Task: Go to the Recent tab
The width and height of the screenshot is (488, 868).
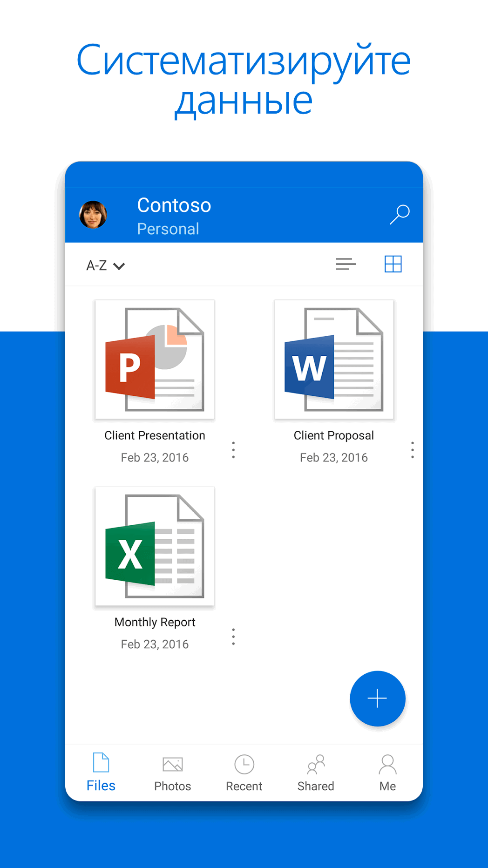Action: tap(244, 774)
